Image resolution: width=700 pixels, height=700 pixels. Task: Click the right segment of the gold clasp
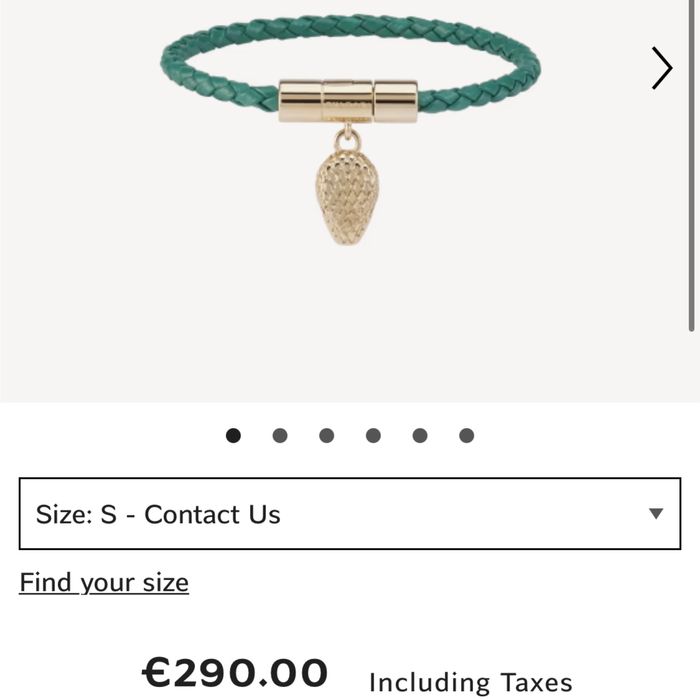396,101
